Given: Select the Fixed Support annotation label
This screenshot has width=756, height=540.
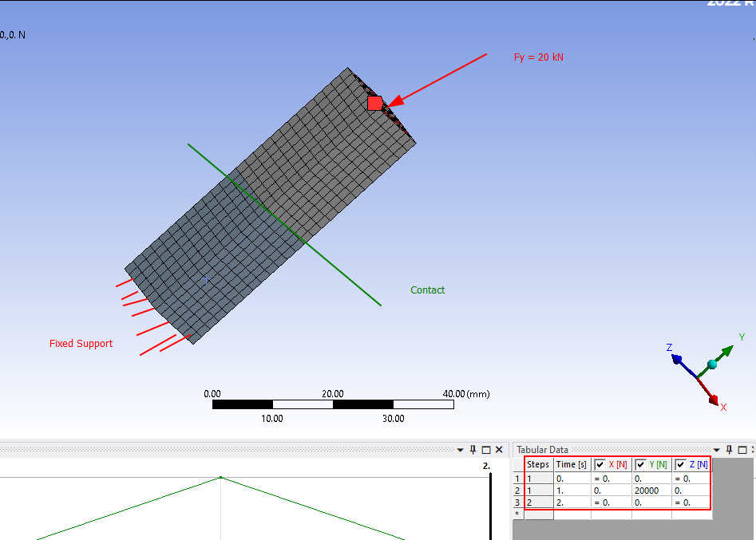Looking at the screenshot, I should pyautogui.click(x=81, y=343).
